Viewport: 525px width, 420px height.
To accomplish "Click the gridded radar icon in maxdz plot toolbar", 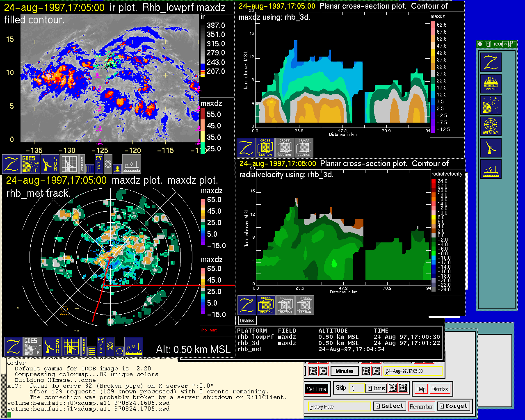I will coord(71,347).
